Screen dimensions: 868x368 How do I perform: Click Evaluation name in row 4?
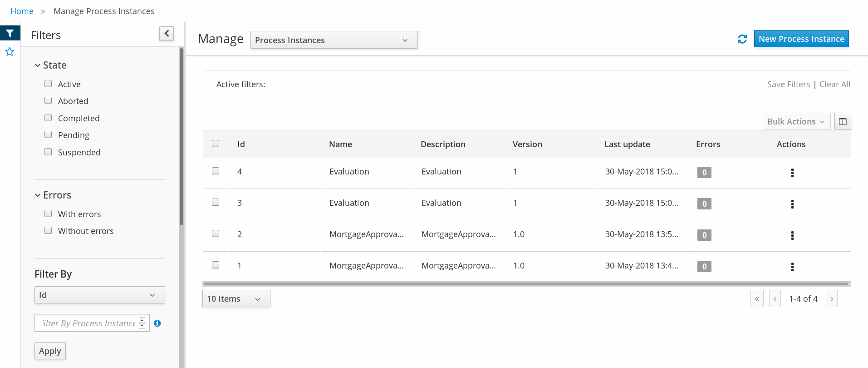349,172
